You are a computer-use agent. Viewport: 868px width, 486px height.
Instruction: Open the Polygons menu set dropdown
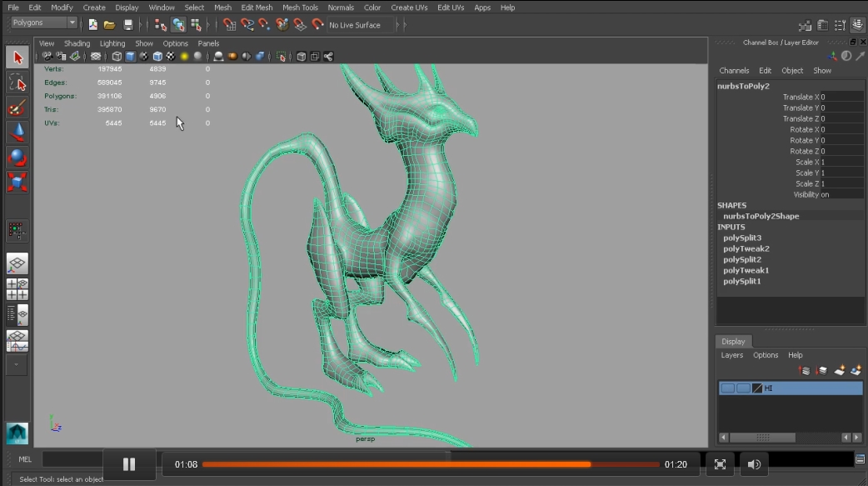coord(43,23)
